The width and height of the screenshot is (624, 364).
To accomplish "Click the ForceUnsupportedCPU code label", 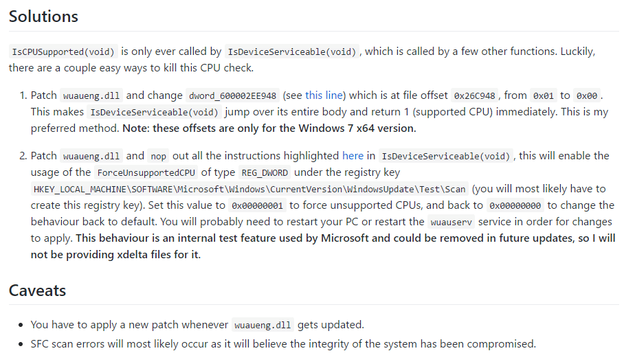I will (146, 172).
